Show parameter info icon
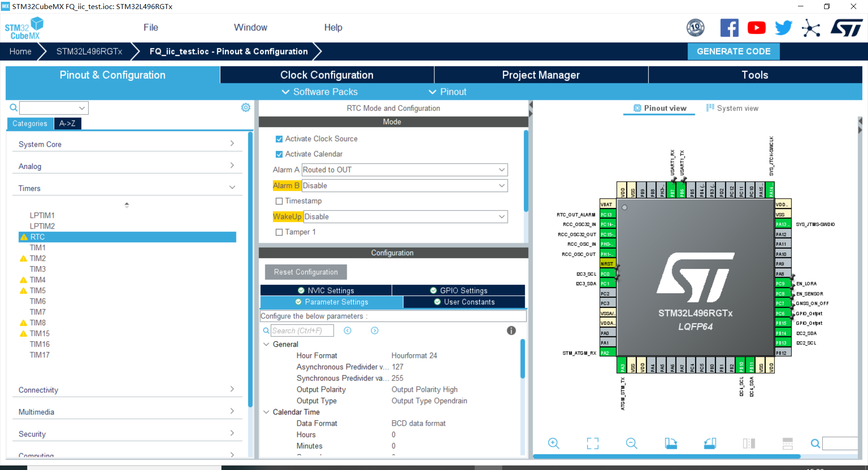Image resolution: width=868 pixels, height=470 pixels. (511, 331)
